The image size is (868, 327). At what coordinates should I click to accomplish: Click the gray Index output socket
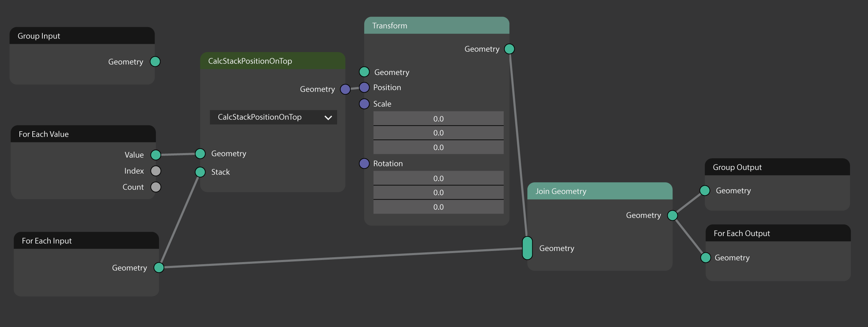pos(156,171)
